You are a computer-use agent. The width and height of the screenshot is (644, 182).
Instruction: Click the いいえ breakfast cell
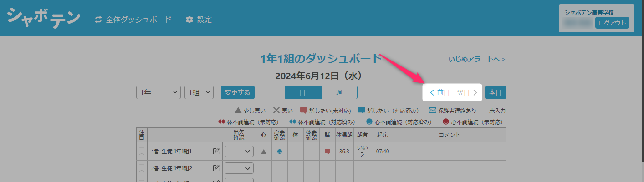363,151
